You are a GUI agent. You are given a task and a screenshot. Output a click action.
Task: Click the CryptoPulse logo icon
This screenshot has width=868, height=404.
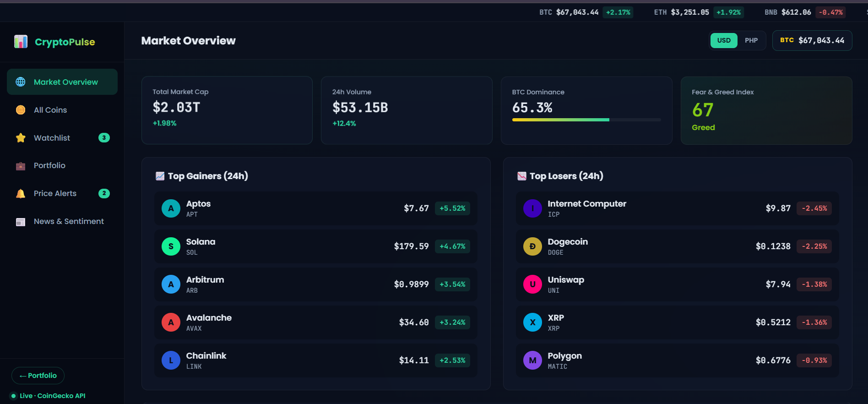pos(21,42)
